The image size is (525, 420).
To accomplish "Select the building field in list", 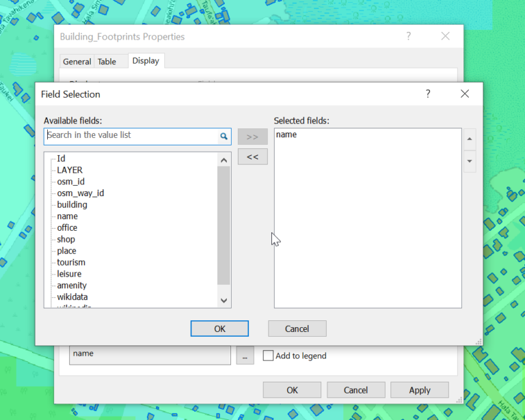I will [72, 205].
